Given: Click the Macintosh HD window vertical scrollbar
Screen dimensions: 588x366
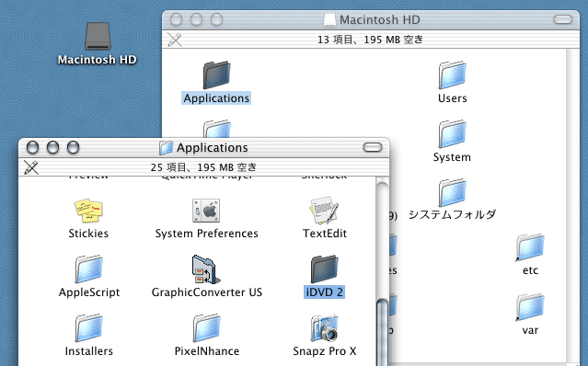Looking at the screenshot, I should tap(572, 205).
